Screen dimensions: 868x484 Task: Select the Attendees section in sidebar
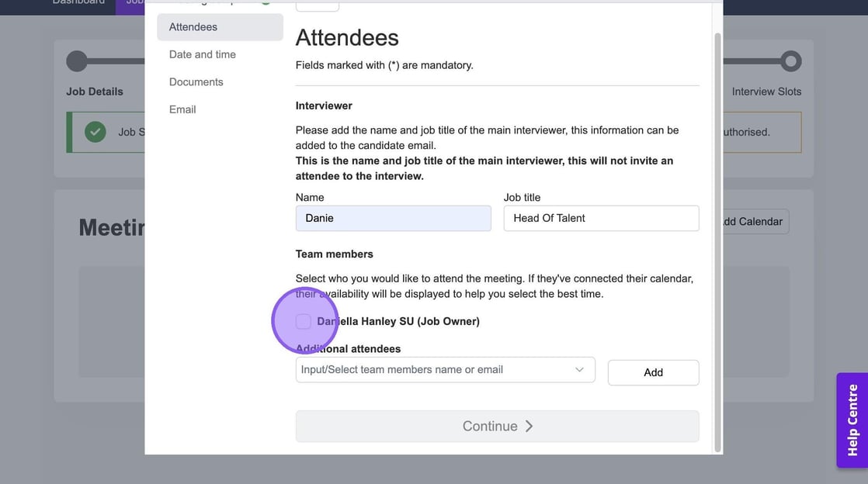(193, 27)
